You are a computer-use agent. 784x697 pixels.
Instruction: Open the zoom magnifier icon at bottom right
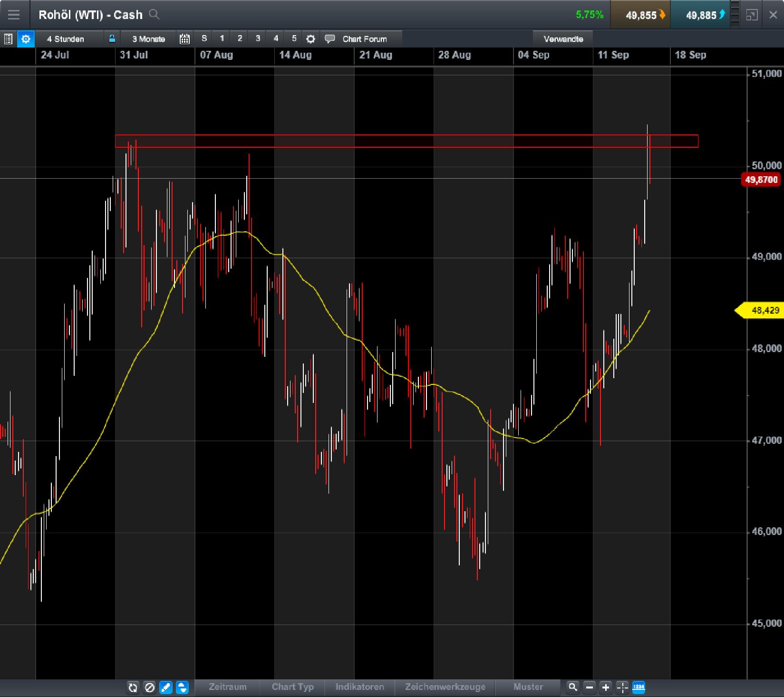(x=572, y=687)
